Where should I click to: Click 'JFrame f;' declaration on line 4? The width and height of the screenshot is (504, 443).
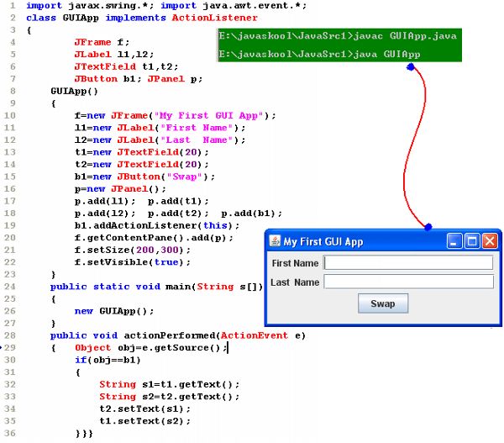pos(102,42)
